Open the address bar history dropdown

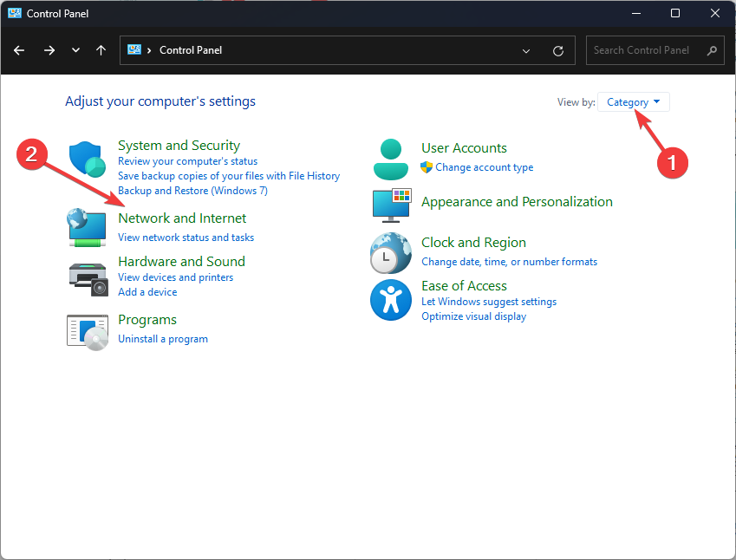click(526, 50)
